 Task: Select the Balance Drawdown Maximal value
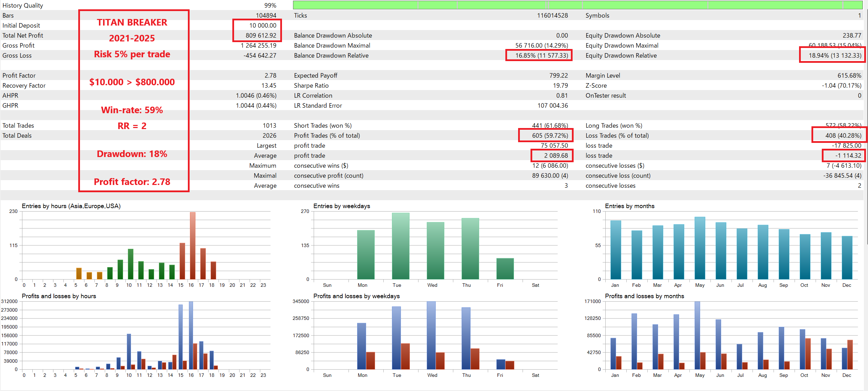(542, 46)
